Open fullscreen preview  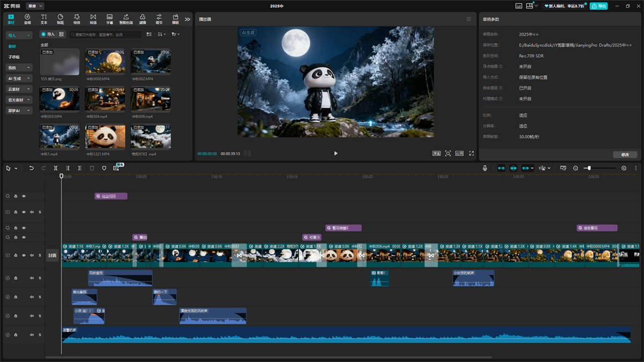(x=471, y=154)
